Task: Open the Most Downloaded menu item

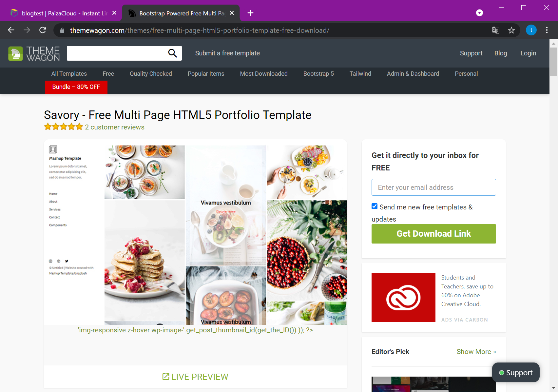Action: pos(264,74)
